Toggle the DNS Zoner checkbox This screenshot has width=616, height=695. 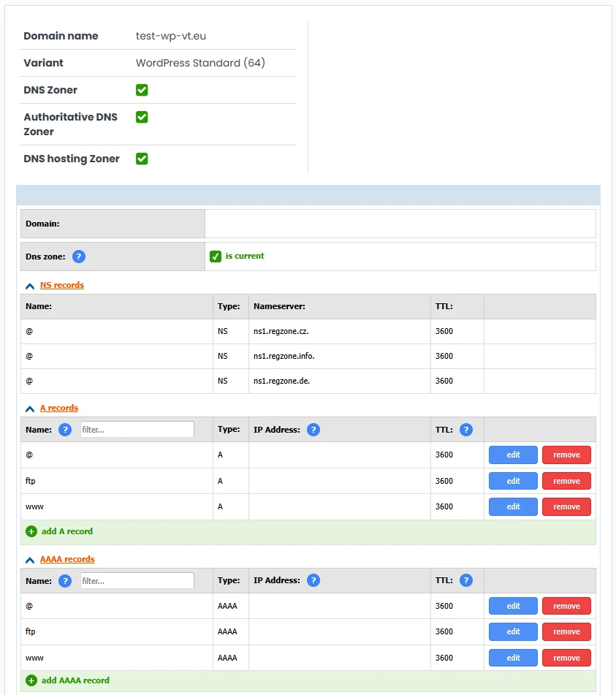click(x=141, y=89)
